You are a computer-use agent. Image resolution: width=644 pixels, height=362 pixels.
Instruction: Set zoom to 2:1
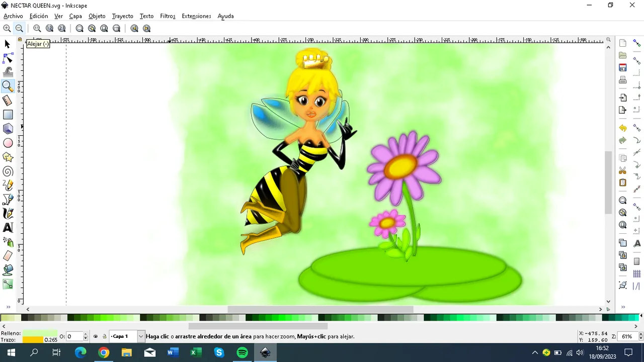tap(61, 28)
